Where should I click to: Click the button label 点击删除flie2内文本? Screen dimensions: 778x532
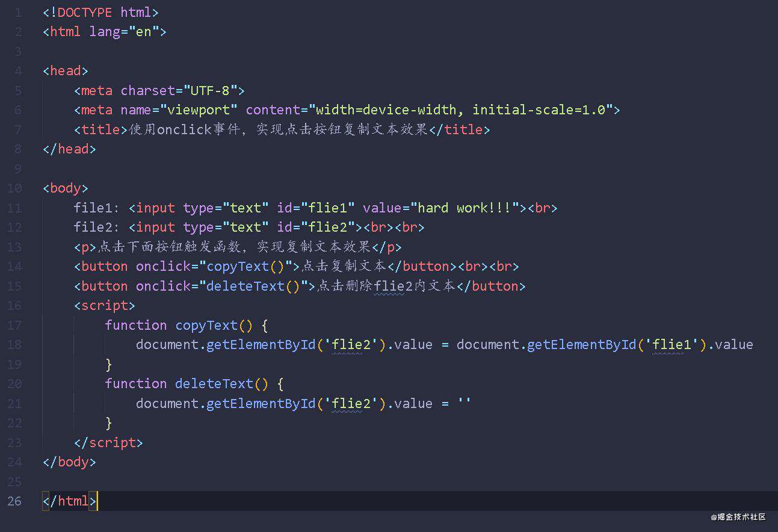386,286
